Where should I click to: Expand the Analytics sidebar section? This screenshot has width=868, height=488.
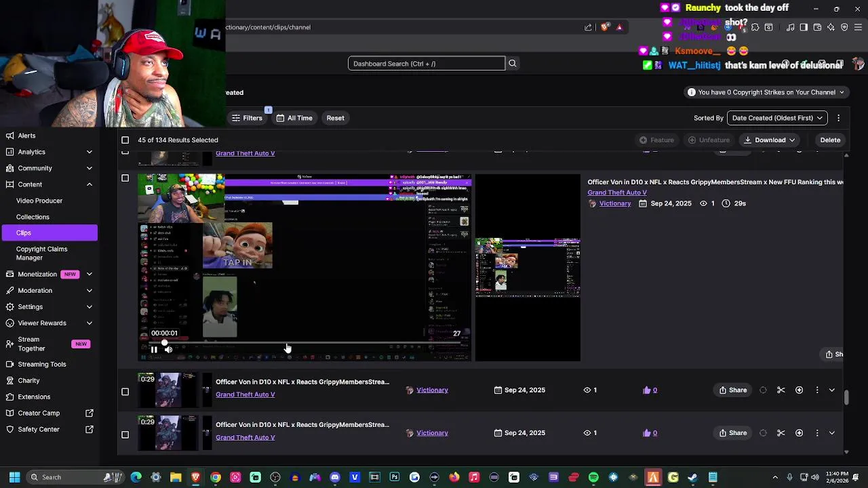point(89,152)
